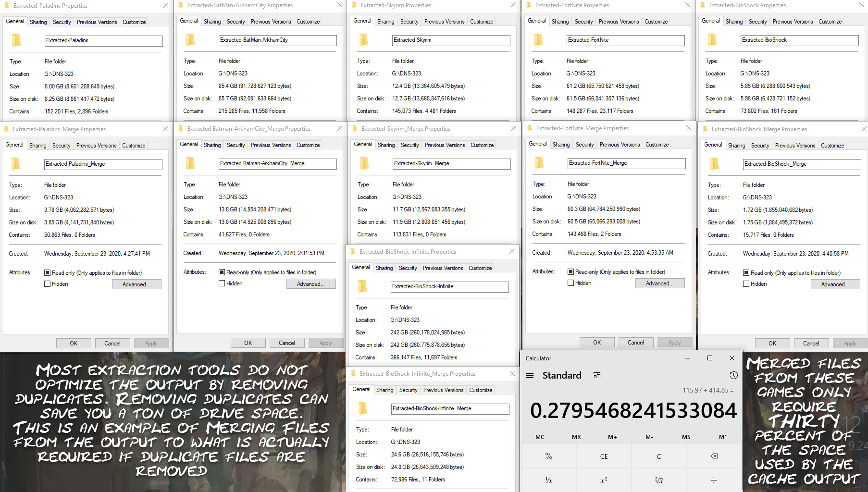This screenshot has width=868, height=492.
Task: Click the folder icon in Extracted-BioShock_Merge Properties
Action: [715, 164]
